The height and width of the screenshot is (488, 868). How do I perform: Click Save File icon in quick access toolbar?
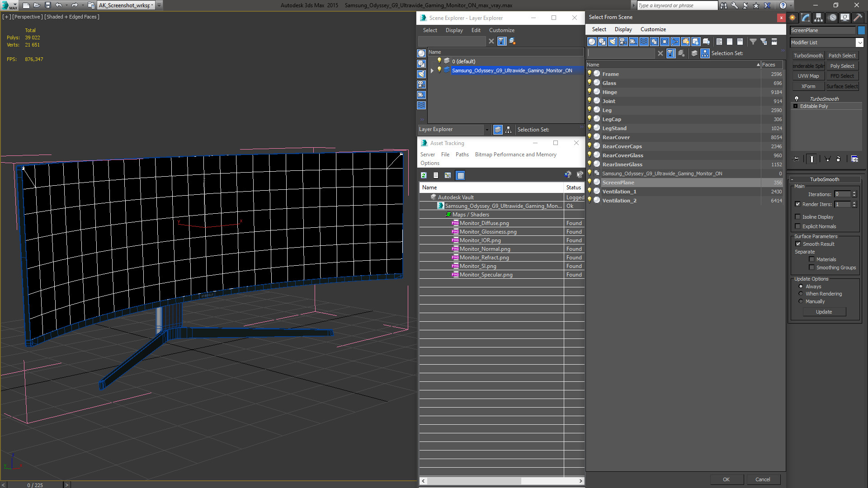[x=48, y=5]
